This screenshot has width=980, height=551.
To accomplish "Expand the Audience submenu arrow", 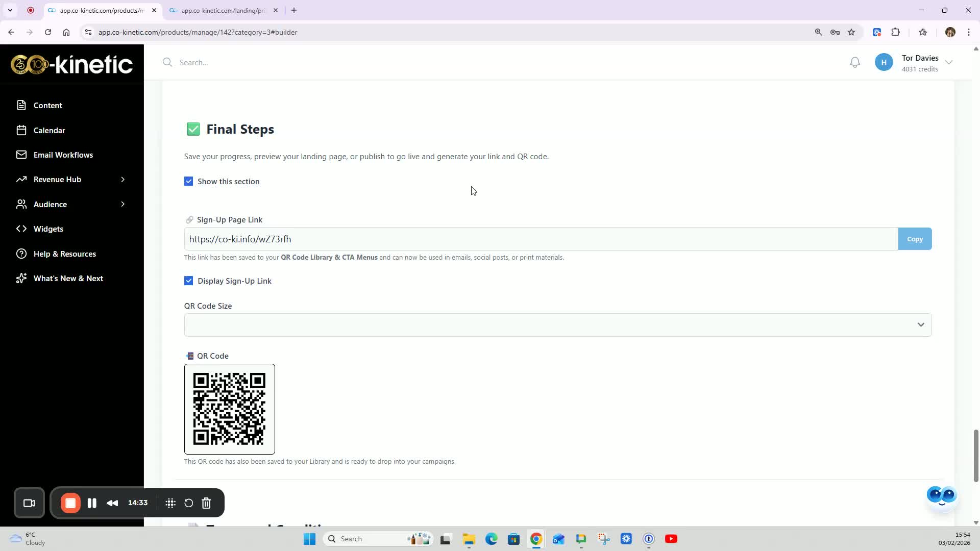I will [122, 204].
